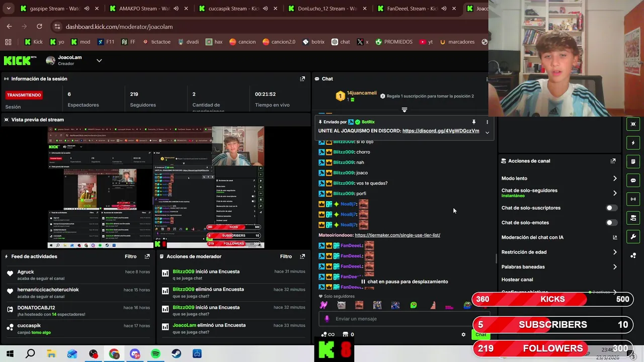The image size is (644, 362).
Task: Mute the cuccaspik Stream tab audio
Action: click(x=265, y=9)
